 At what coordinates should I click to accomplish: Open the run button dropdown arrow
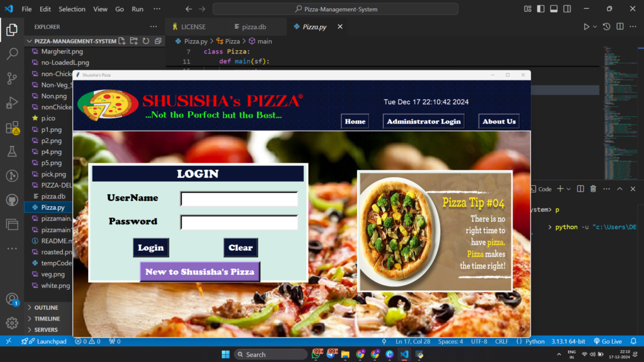(x=595, y=26)
